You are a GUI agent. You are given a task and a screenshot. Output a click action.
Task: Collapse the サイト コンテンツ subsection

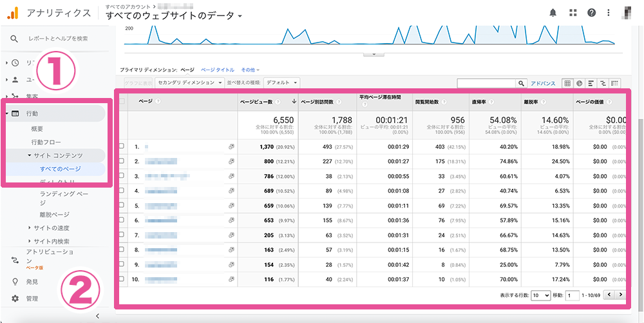click(30, 156)
